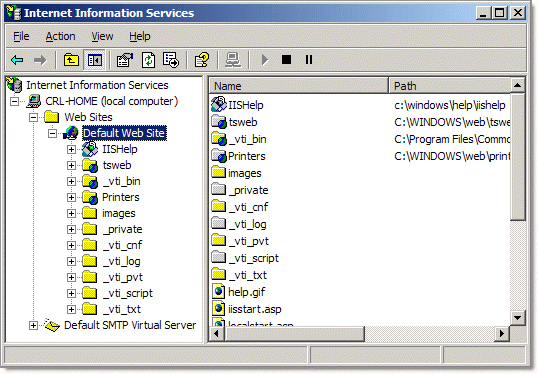Screen dimensions: 538x374
Task: Click the help.gif file icon
Action: [219, 292]
